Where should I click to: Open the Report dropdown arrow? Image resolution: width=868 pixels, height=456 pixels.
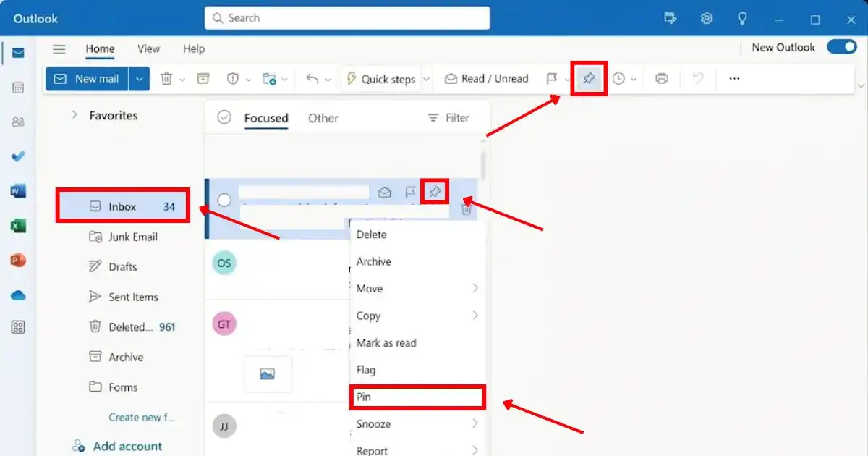point(248,80)
